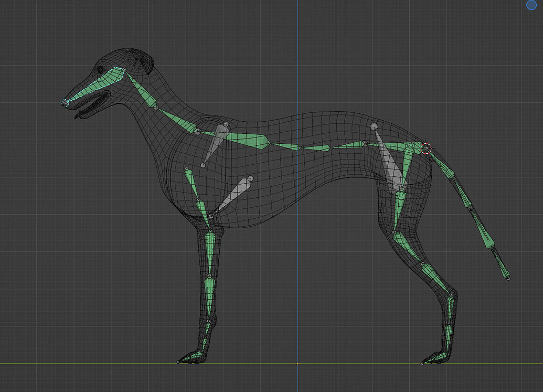Screen dimensions: 543x392
Task: Click the front paw tip joint
Action: pos(178,362)
